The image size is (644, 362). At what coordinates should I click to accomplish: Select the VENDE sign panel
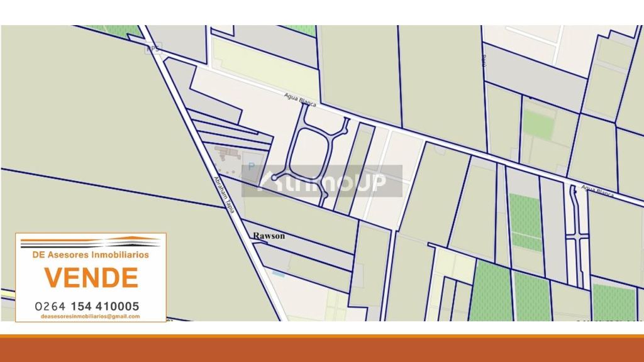tap(91, 277)
